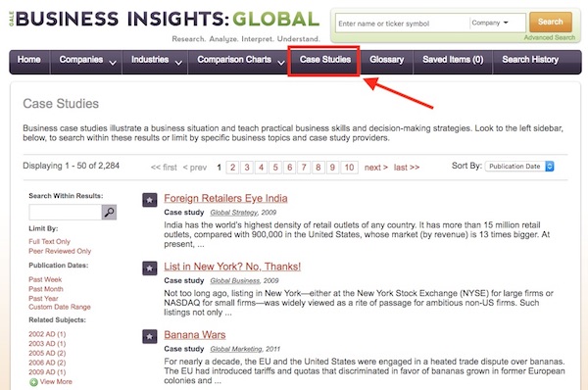Click the View More subjects link
Viewport: 588px width, 390px height.
[56, 382]
